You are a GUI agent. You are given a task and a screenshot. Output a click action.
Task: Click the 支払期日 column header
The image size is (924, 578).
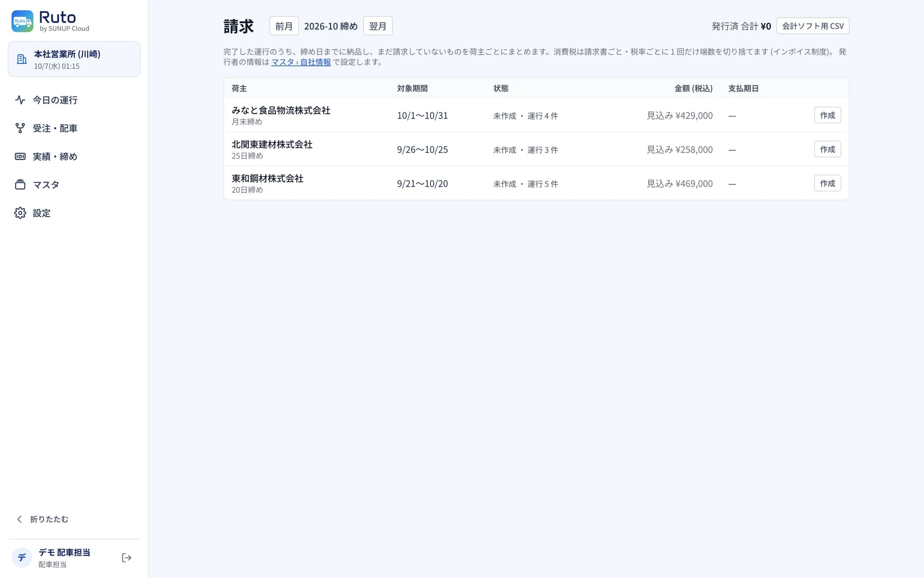(x=743, y=88)
